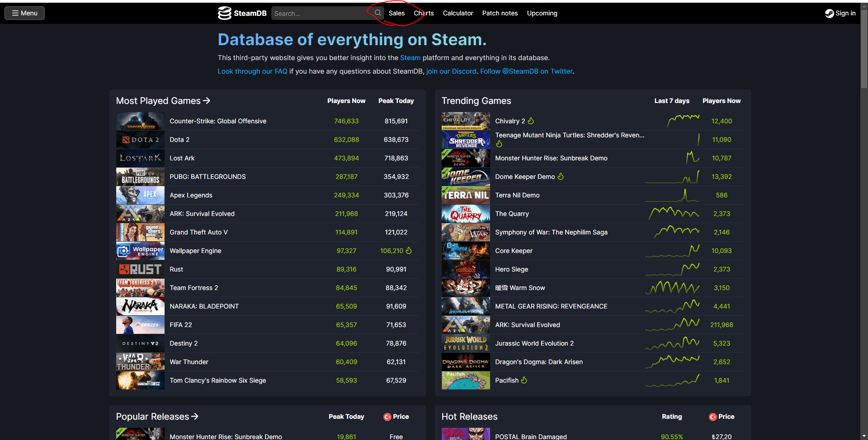The height and width of the screenshot is (440, 868).
Task: Click the flame icon beside Chivalry 2
Action: click(x=531, y=121)
